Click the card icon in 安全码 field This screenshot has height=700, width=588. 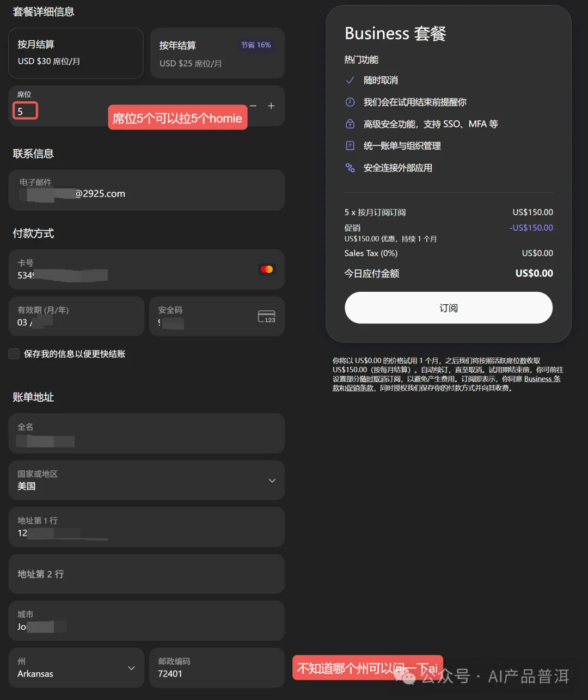click(266, 316)
